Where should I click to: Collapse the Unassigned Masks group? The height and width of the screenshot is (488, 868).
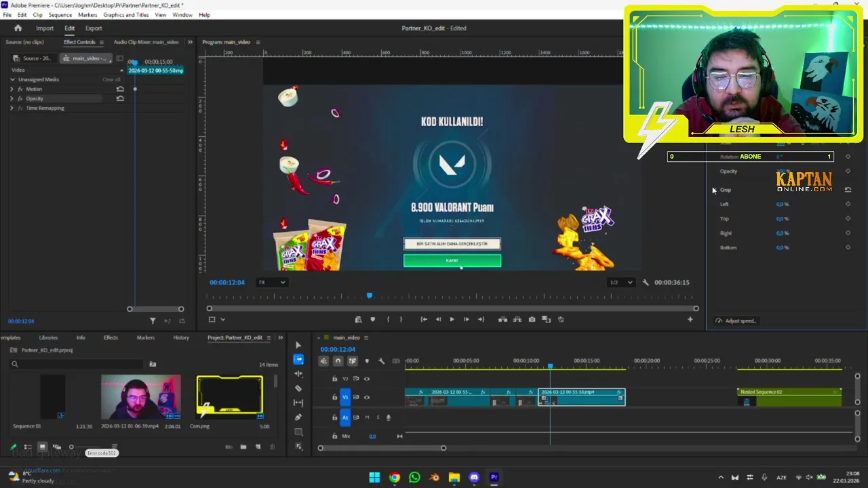pyautogui.click(x=12, y=79)
